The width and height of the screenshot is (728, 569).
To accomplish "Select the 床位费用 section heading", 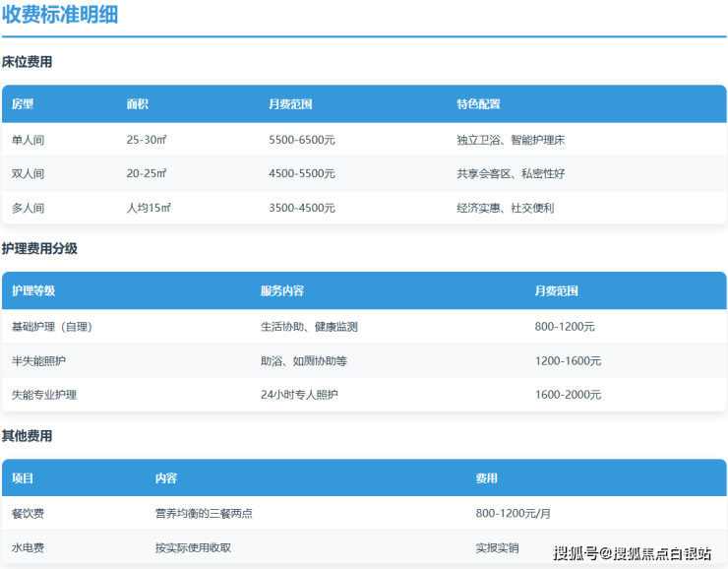I will coord(28,62).
